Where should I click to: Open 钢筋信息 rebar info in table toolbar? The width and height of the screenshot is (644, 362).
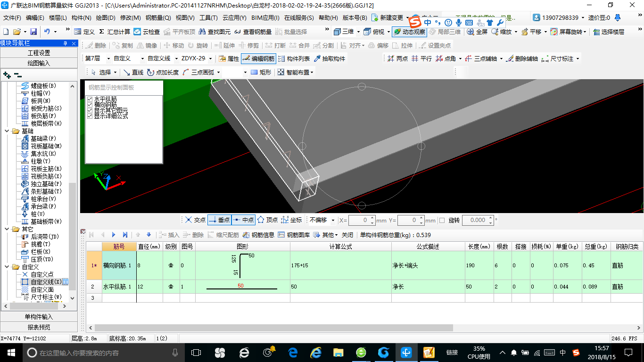pyautogui.click(x=258, y=235)
